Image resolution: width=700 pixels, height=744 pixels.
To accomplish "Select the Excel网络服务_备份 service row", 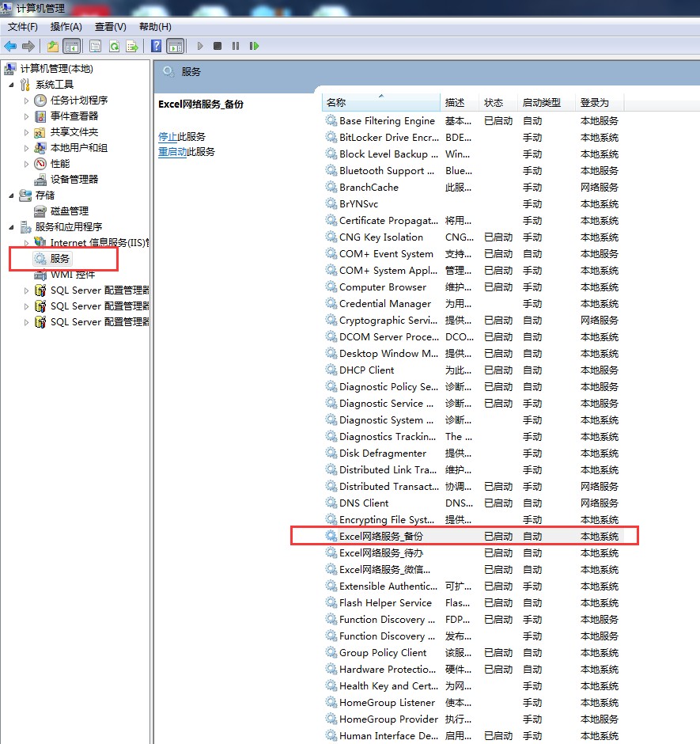I will [473, 536].
